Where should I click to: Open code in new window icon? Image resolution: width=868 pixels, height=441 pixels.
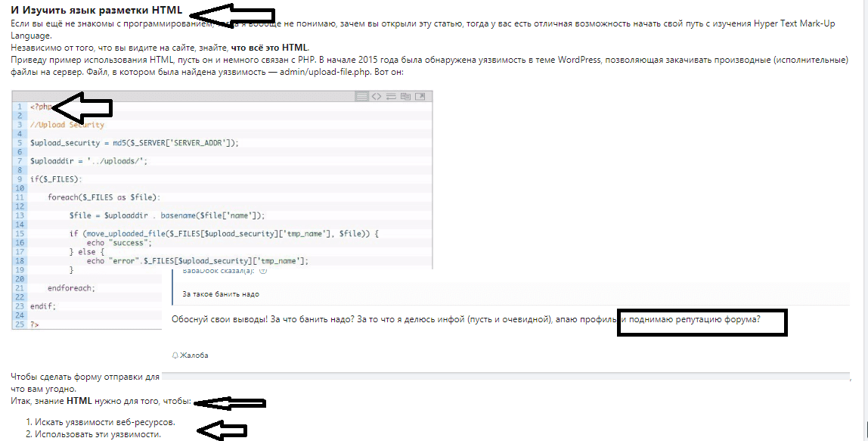tap(420, 96)
